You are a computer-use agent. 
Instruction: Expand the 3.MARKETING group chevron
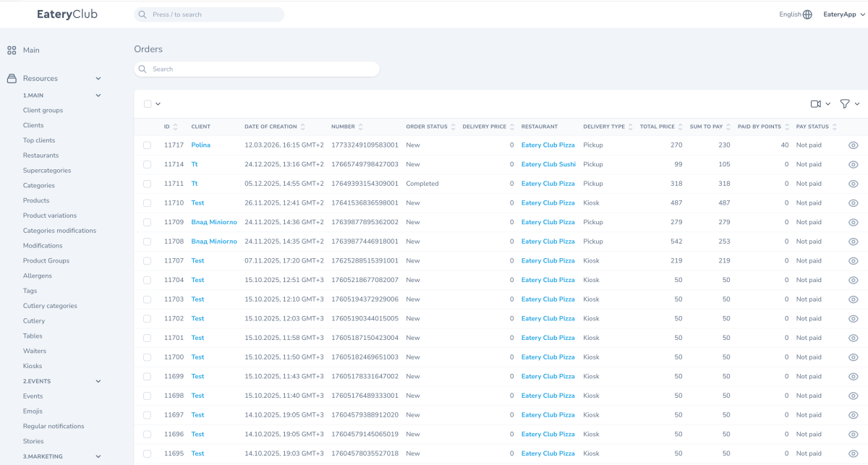(x=98, y=457)
